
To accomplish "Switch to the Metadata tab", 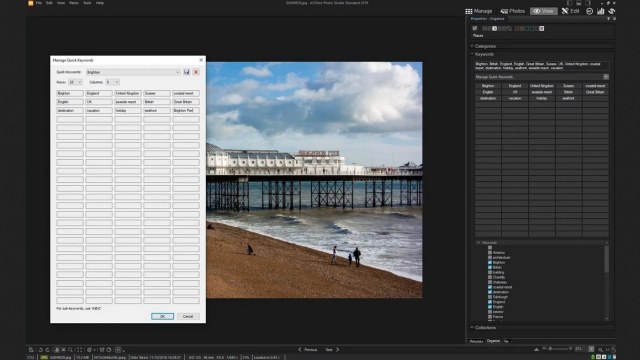I will point(476,341).
